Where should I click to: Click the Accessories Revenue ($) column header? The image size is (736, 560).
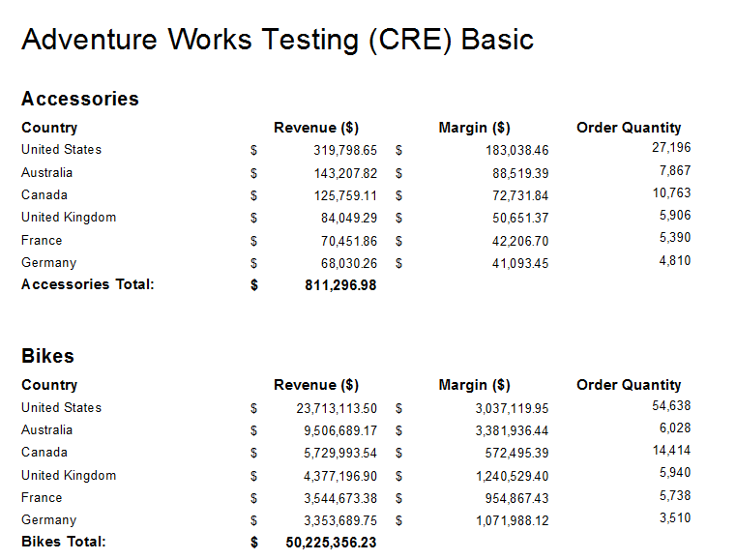point(316,128)
